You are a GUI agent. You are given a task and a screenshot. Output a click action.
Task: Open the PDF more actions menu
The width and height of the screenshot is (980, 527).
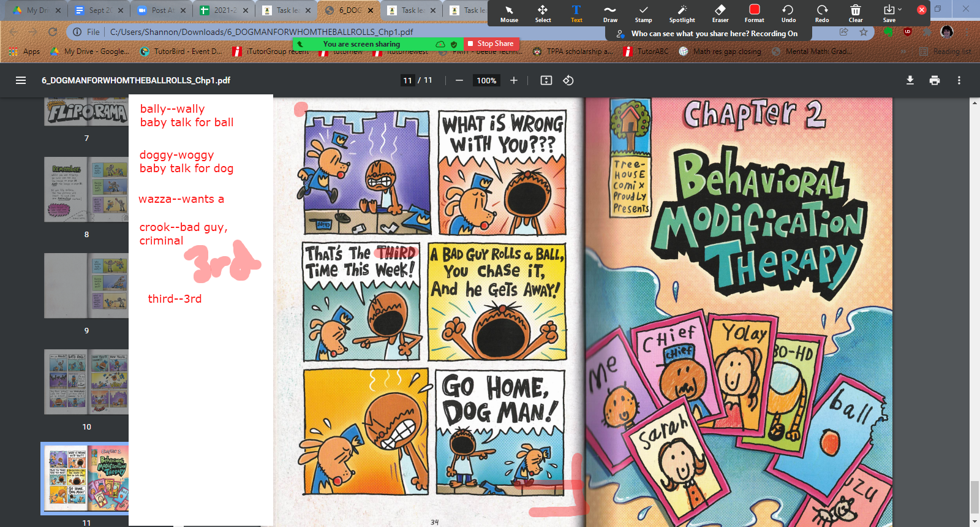click(959, 80)
